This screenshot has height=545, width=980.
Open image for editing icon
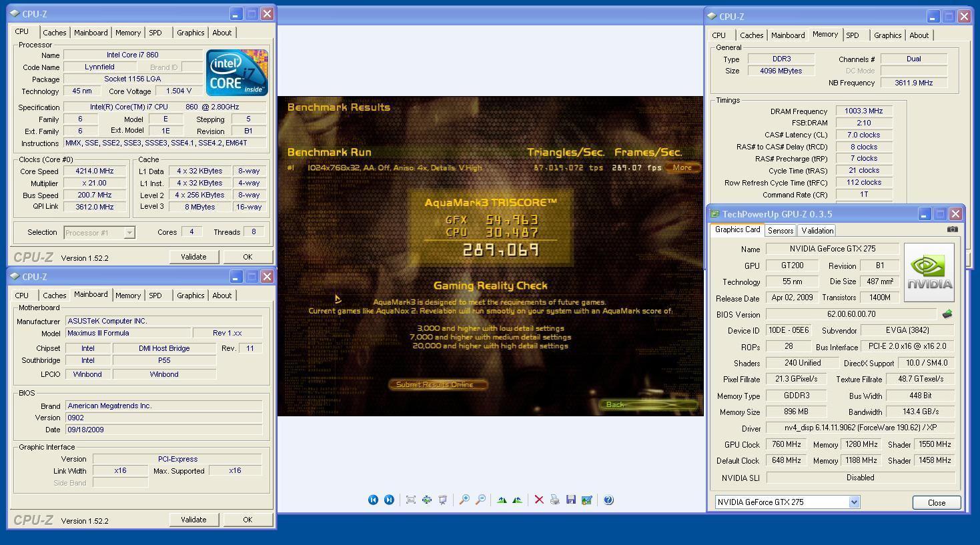(587, 500)
